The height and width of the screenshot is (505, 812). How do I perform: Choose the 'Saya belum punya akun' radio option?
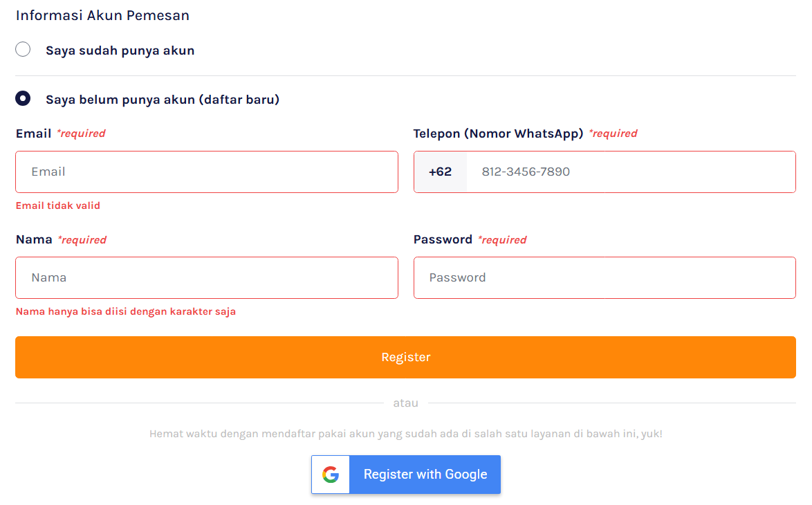click(x=23, y=98)
